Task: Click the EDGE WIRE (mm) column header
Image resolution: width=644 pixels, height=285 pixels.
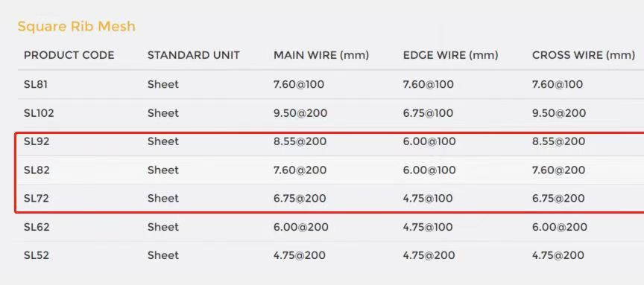Action: 450,55
